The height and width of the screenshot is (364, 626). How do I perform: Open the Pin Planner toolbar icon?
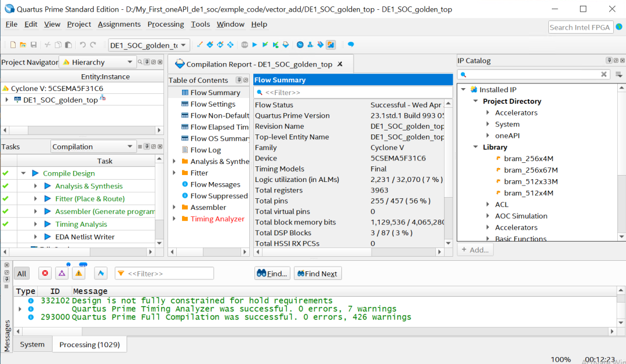click(x=220, y=45)
